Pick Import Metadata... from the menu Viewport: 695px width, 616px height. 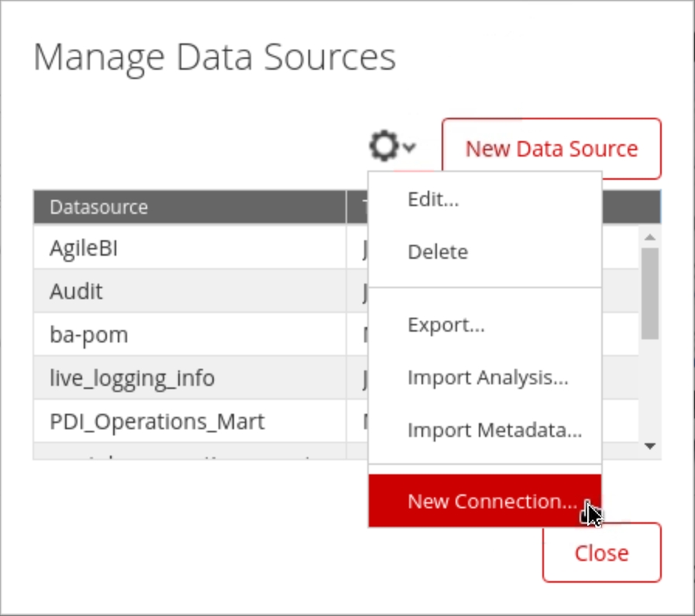click(494, 430)
